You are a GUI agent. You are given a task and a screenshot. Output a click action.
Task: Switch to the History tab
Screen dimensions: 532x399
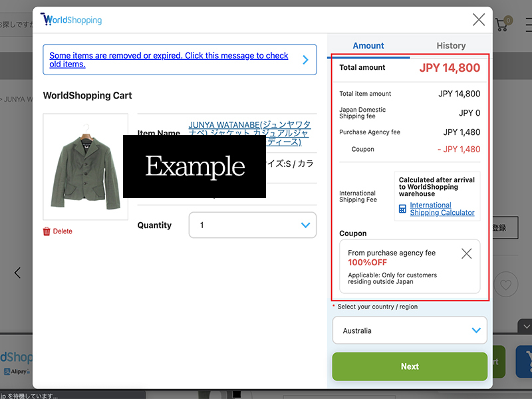tap(451, 45)
